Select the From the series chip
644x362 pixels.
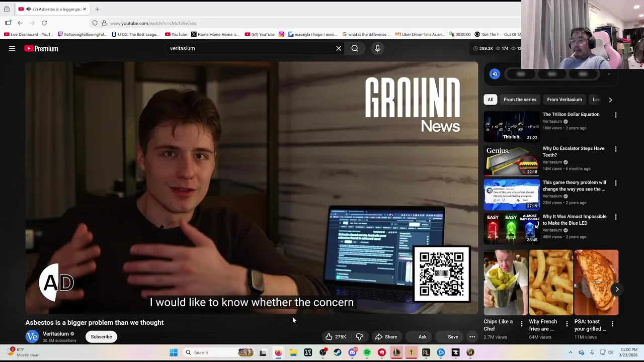click(x=520, y=100)
